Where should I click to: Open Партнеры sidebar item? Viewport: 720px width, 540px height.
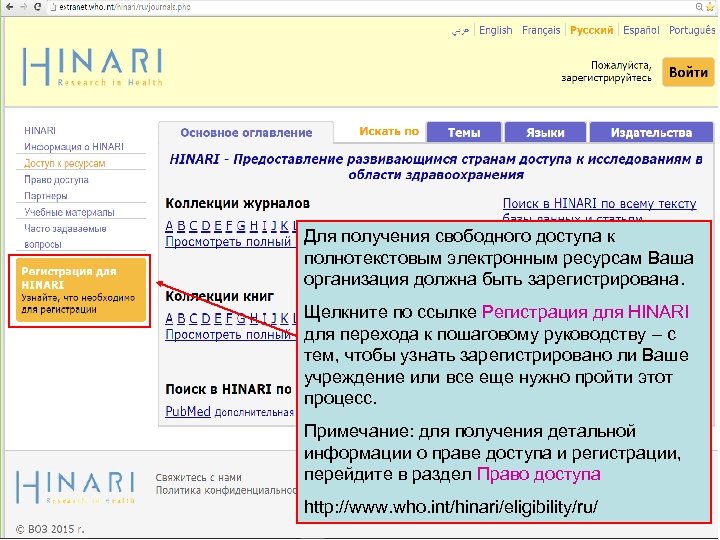[x=45, y=196]
